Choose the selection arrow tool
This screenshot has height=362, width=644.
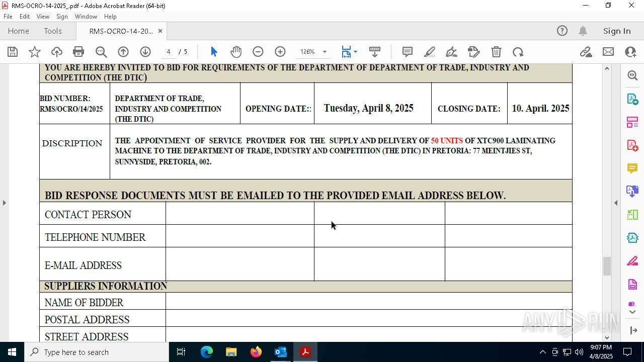point(214,52)
